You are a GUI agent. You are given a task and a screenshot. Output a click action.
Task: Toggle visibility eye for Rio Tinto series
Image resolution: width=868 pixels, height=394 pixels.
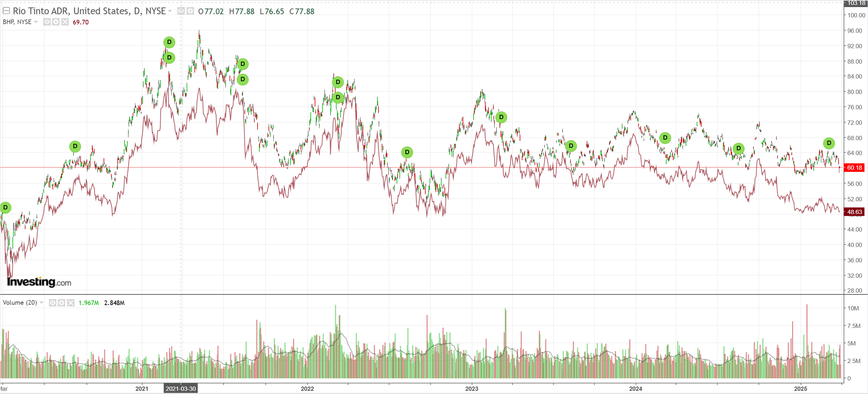coord(181,11)
